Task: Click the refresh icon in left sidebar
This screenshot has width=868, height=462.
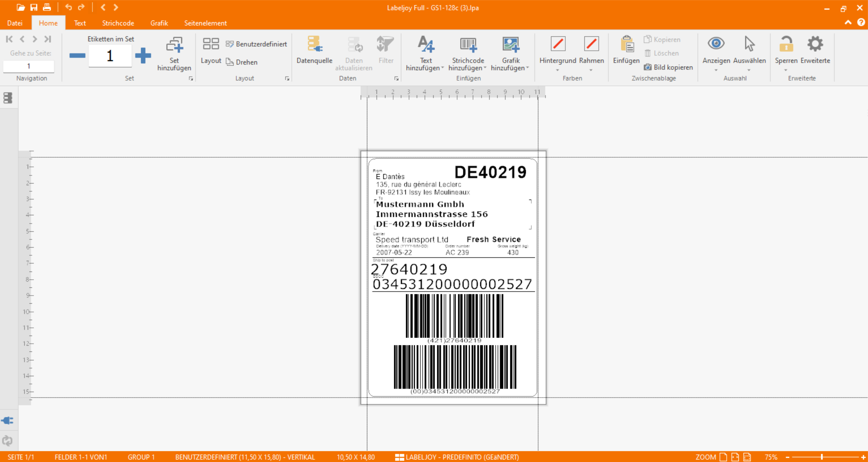Action: [8, 440]
